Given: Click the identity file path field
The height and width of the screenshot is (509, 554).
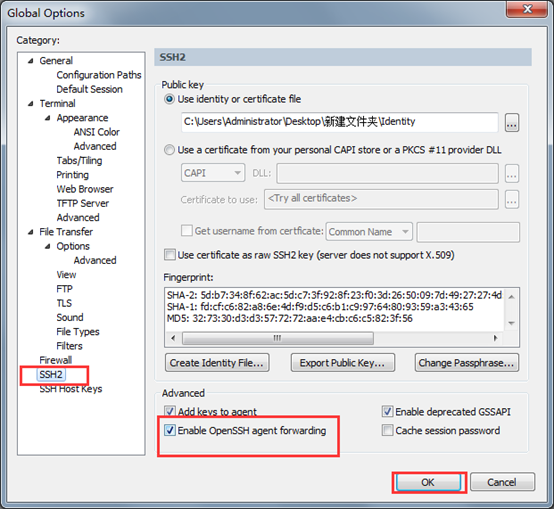Looking at the screenshot, I should coord(340,122).
